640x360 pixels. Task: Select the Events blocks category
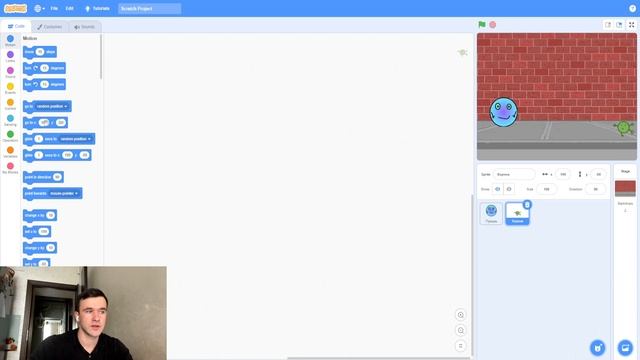[10, 88]
